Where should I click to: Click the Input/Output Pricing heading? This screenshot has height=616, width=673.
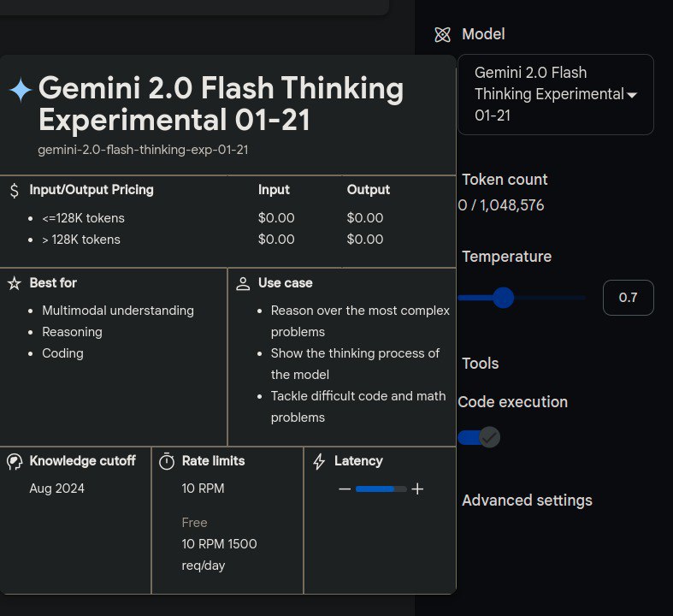(92, 190)
